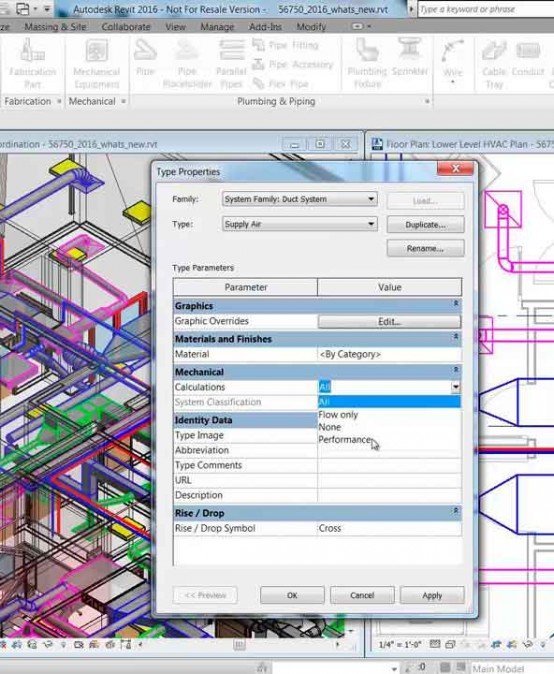
Task: Click the Type Comments value cell
Action: click(389, 466)
